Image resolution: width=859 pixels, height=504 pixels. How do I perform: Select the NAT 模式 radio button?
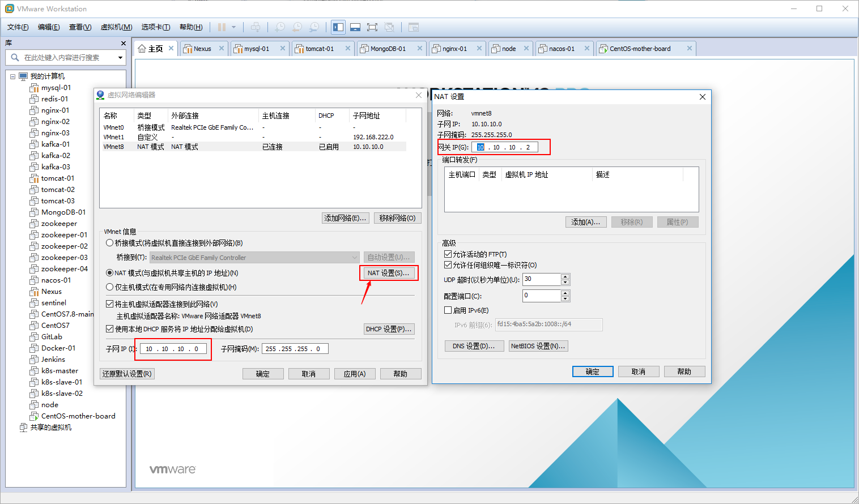[x=110, y=273]
